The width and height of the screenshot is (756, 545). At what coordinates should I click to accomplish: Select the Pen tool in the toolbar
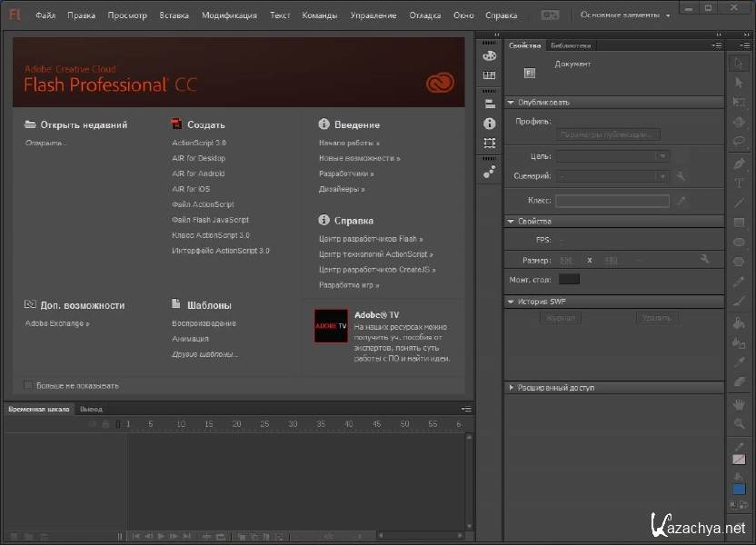(x=739, y=163)
